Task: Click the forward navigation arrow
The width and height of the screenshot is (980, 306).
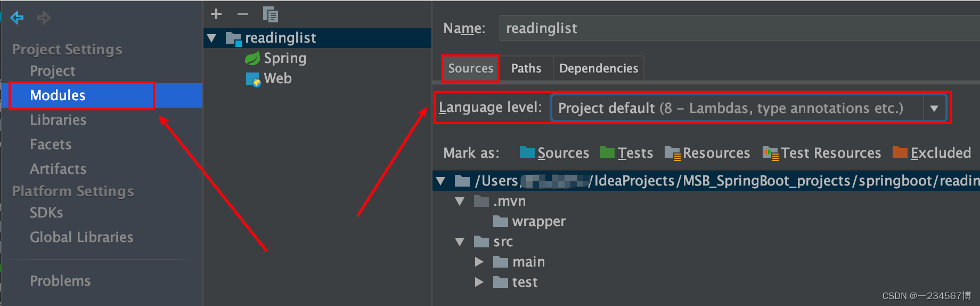Action: (44, 18)
